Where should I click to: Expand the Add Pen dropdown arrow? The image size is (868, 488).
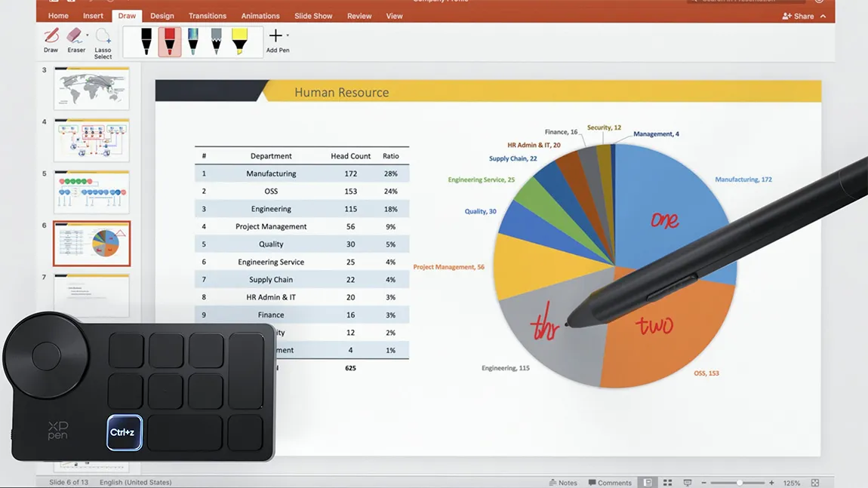point(288,35)
